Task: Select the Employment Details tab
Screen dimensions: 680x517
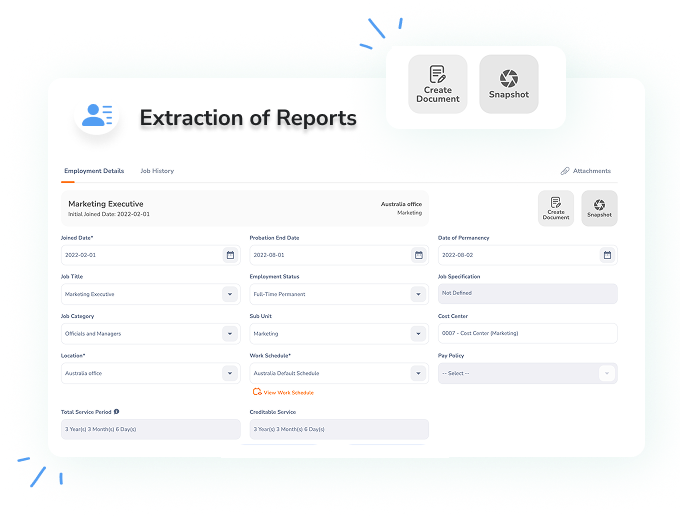Action: click(x=94, y=171)
